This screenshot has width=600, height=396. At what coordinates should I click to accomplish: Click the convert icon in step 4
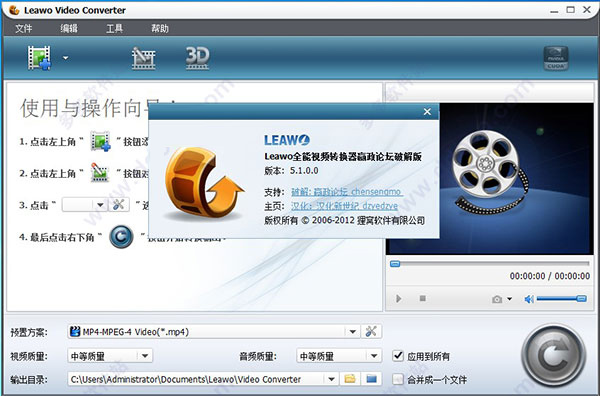click(x=121, y=237)
